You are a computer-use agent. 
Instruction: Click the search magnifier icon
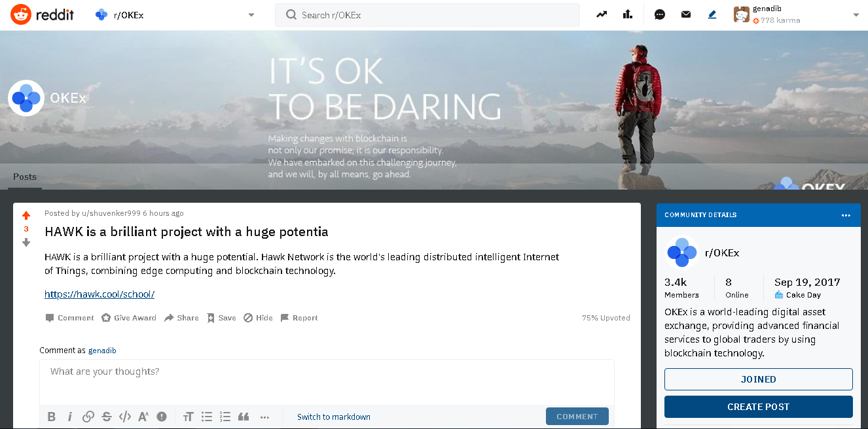pyautogui.click(x=291, y=14)
